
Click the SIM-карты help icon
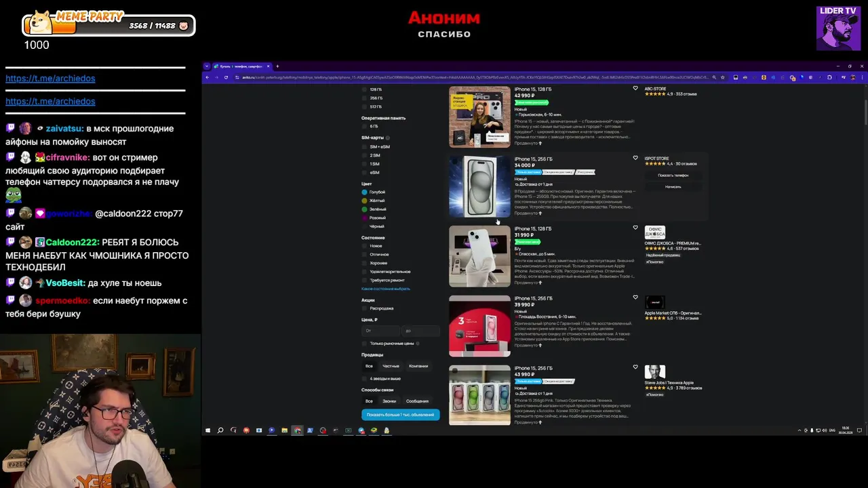[x=388, y=138]
